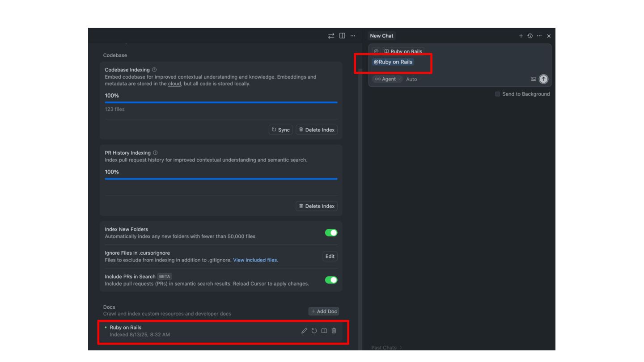
Task: Click the Ruby on Rails context pill
Action: (403, 51)
